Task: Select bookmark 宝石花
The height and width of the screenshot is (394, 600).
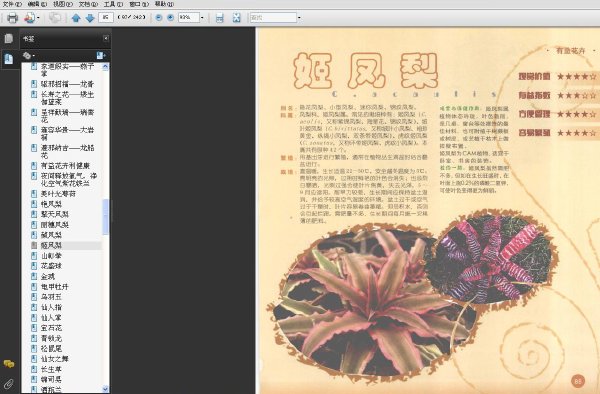Action: (x=51, y=328)
